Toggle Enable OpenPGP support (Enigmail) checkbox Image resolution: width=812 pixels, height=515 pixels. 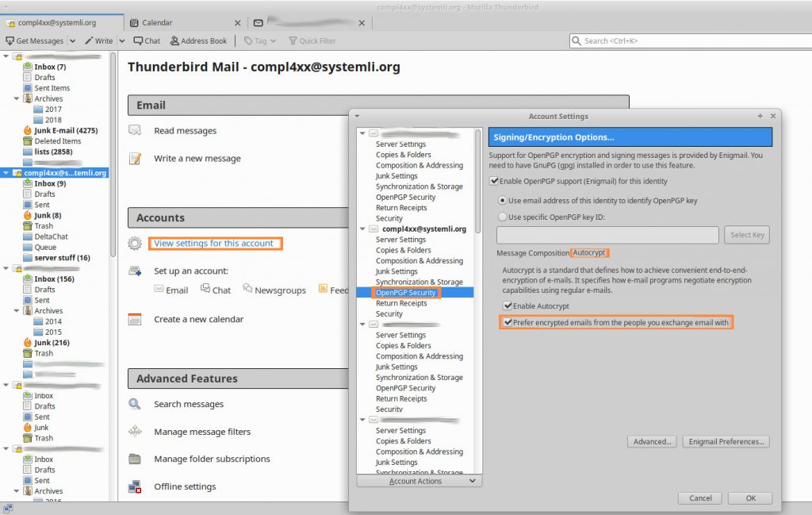click(x=494, y=181)
